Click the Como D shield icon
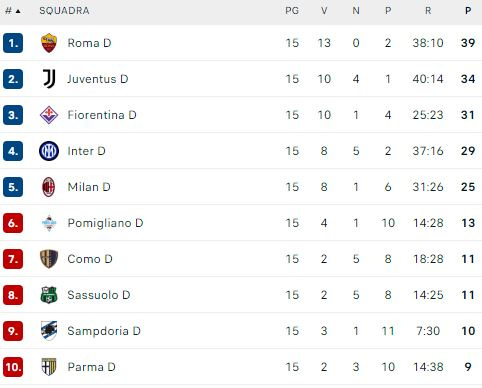The height and width of the screenshot is (388, 482). 49,259
